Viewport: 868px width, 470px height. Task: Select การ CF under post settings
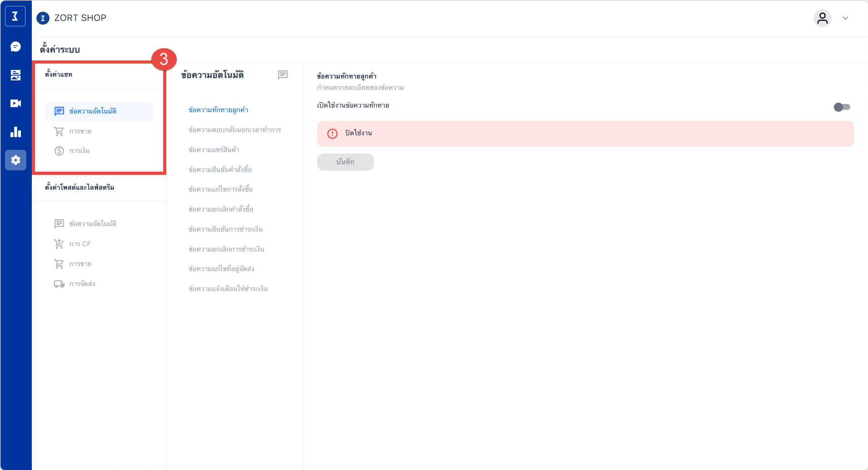click(80, 244)
